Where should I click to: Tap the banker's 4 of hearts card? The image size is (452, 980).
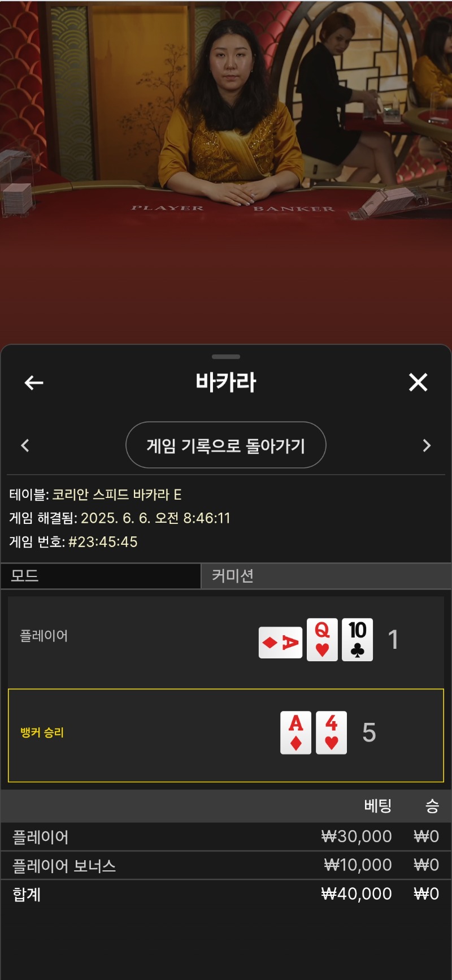[331, 732]
